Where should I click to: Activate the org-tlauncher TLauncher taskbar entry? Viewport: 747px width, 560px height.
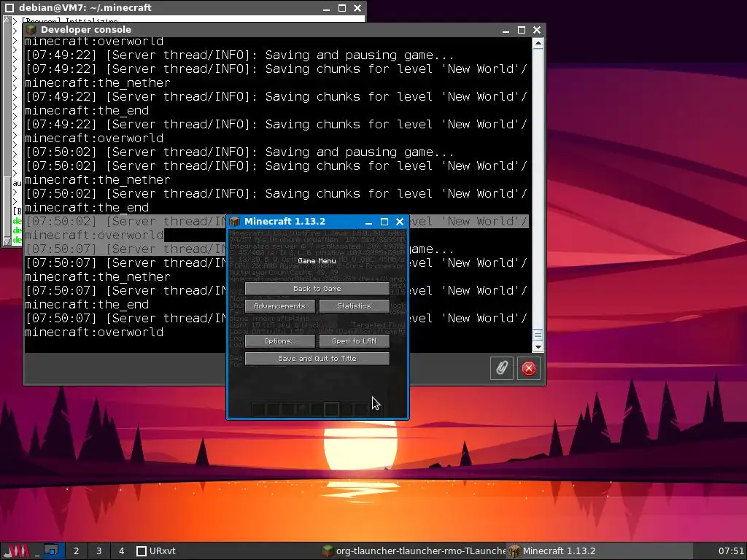click(x=414, y=551)
